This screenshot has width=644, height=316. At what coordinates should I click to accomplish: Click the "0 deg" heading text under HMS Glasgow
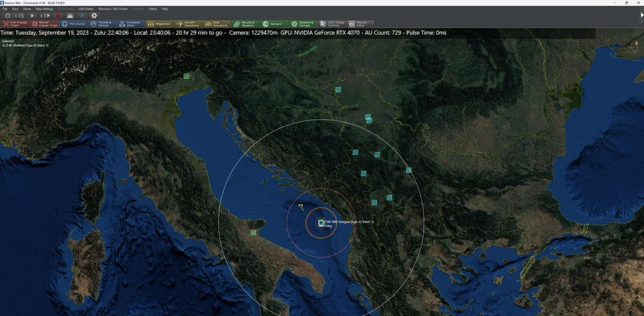click(x=328, y=226)
